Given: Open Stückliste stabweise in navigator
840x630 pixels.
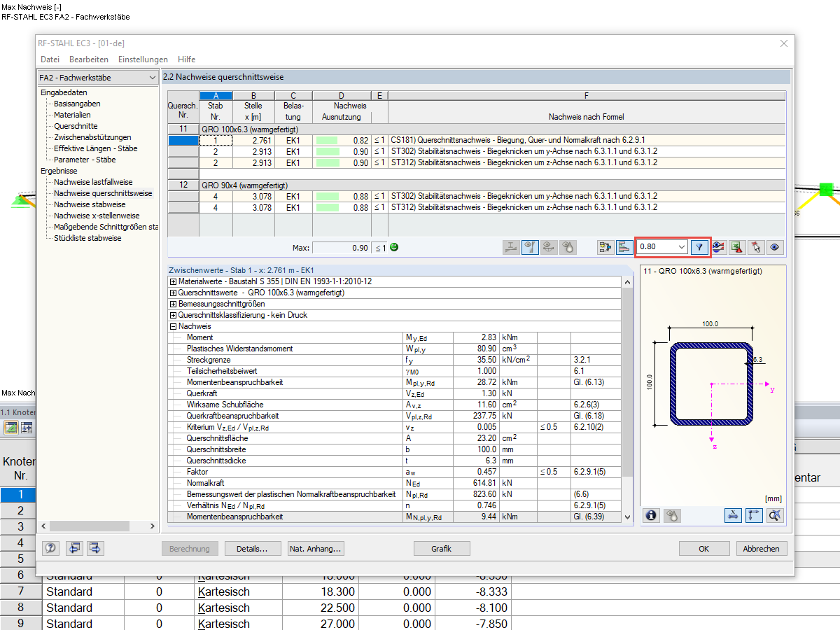Looking at the screenshot, I should point(87,238).
